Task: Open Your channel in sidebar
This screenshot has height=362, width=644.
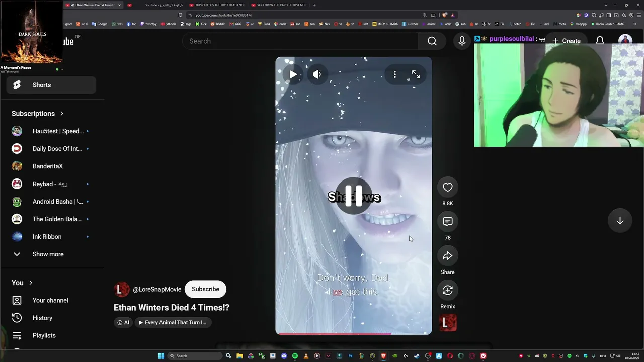Action: click(x=51, y=300)
